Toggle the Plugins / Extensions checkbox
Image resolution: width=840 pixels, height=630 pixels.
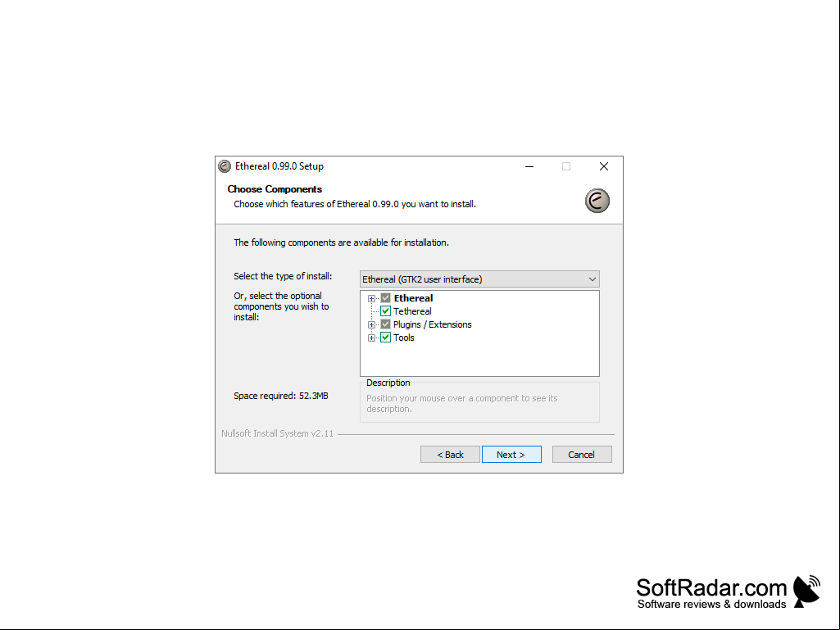coord(385,324)
